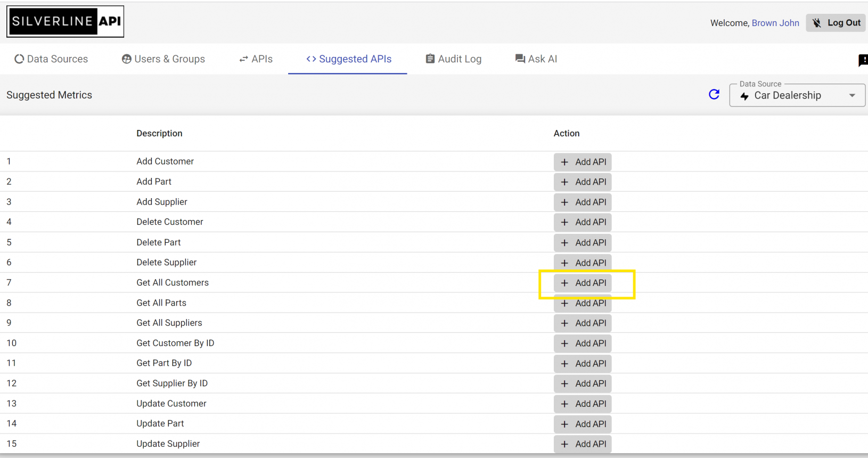This screenshot has width=868, height=458.
Task: Select the 'Delete Supplier' description text
Action: (x=167, y=263)
